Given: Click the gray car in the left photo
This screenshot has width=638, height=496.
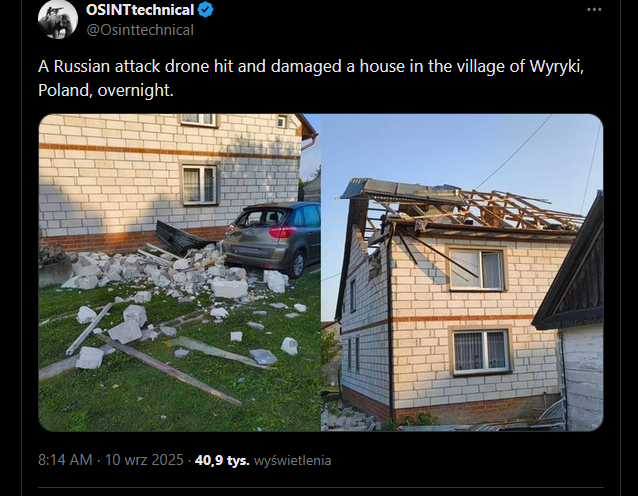Looking at the screenshot, I should click(x=272, y=238).
